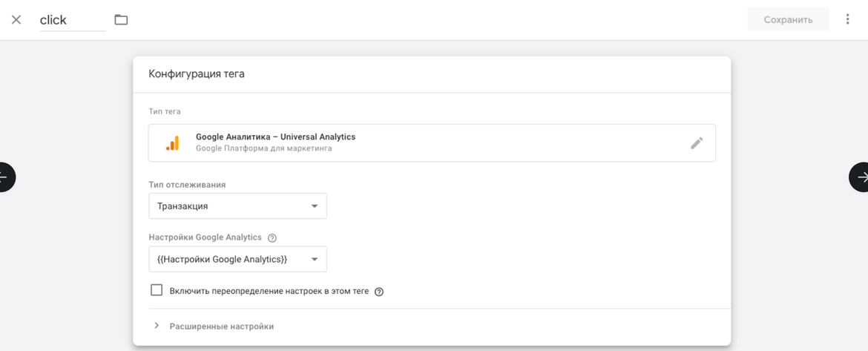Click help icon beside the override checkbox
868x351 pixels.
tap(379, 292)
